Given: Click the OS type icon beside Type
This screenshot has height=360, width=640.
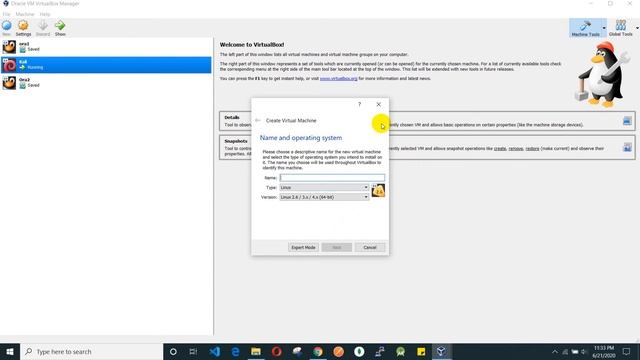Looking at the screenshot, I should [x=378, y=191].
